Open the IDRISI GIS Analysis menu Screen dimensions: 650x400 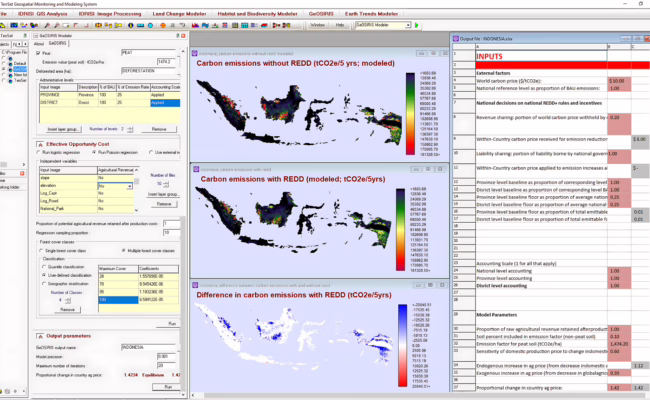click(42, 14)
